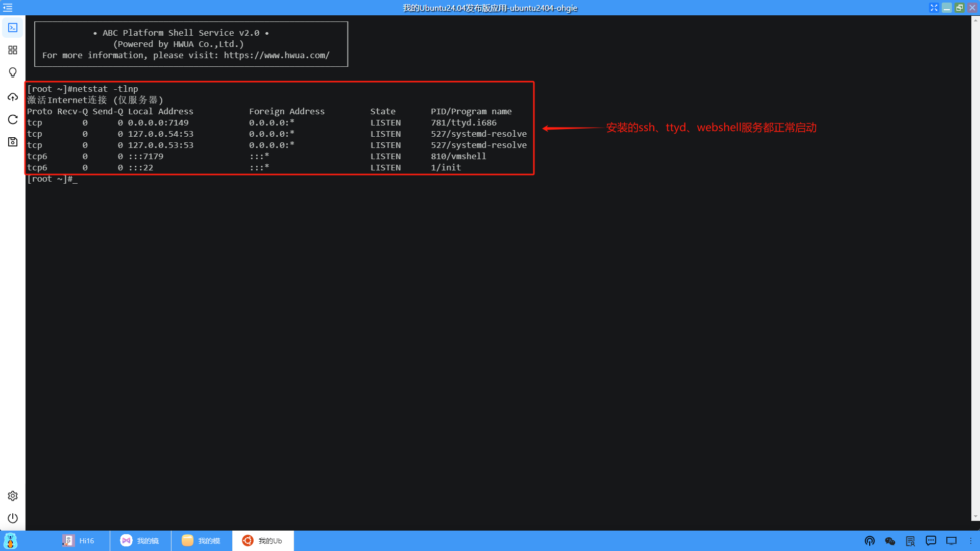Screen dimensions: 980x551
Task: Toggle fullscreen with the expand arrows icon
Action: point(934,8)
